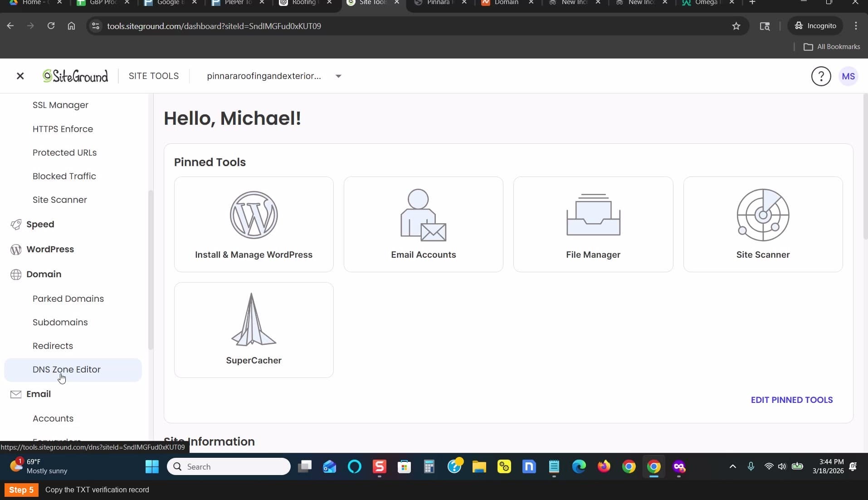Screen dimensions: 868x500
Task: Open the File Manager pinned tool
Action: pos(593,224)
